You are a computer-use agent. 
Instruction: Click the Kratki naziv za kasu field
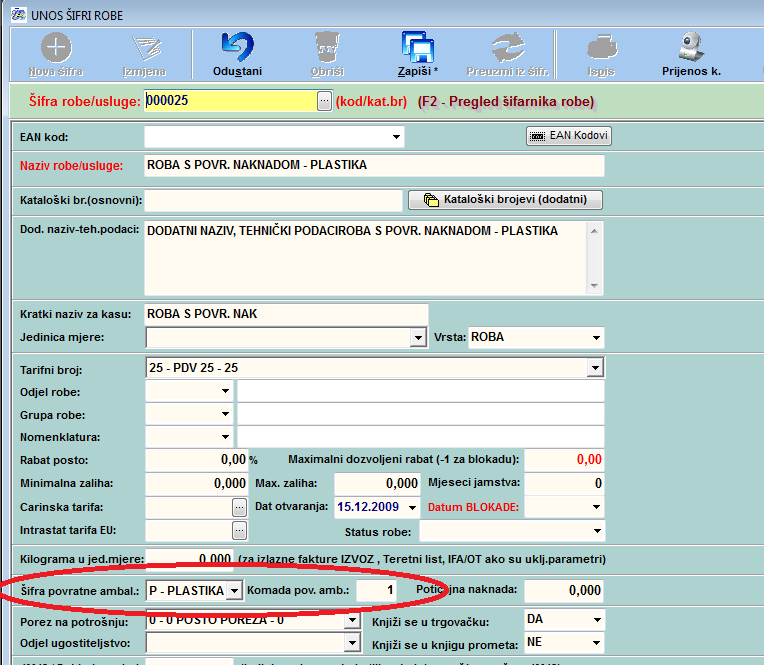[286, 314]
